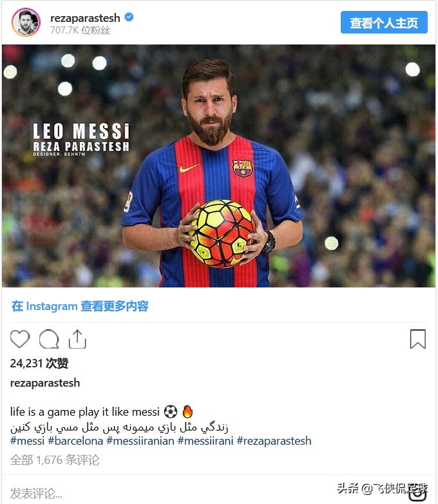Screen dimensions: 438x504
Task: Click the rezaparastesh username above caption
Action: (45, 383)
